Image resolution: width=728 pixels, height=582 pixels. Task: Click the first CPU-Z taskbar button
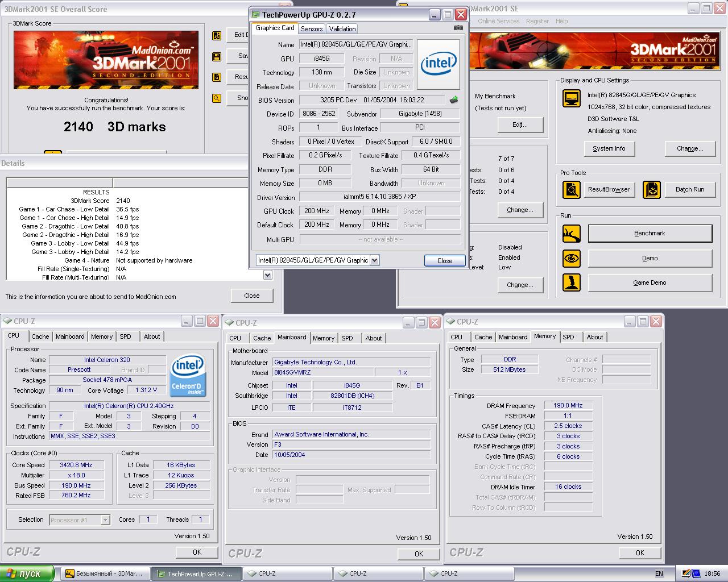[288, 573]
